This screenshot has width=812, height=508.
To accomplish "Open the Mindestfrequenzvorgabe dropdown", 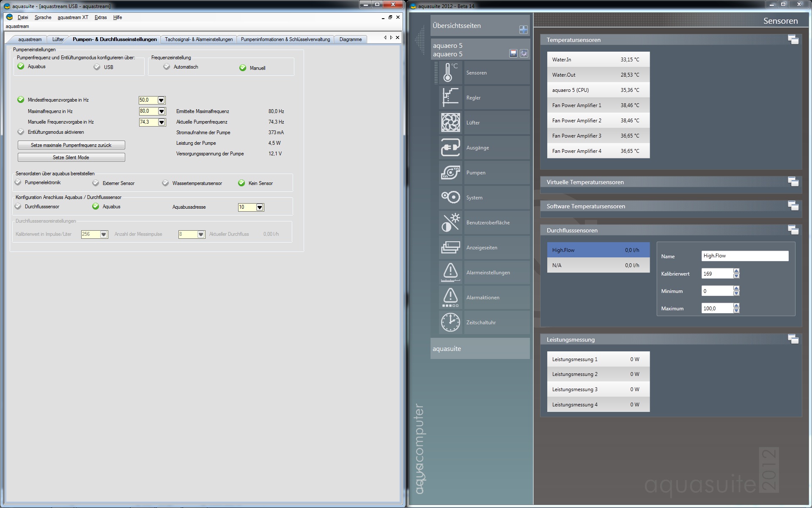I will coord(161,100).
